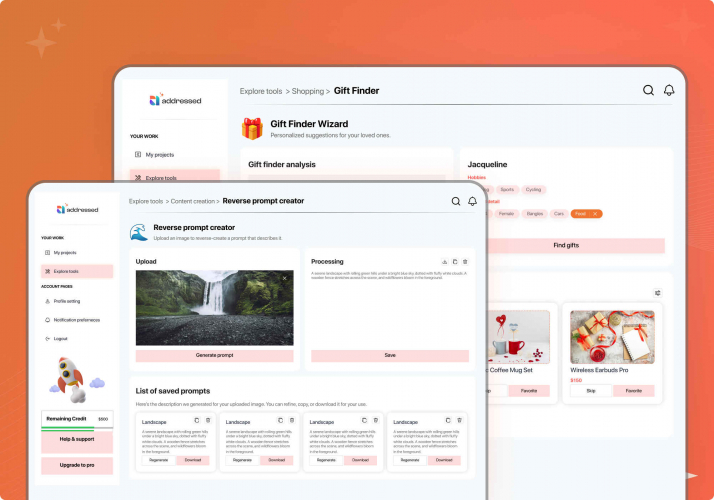The height and width of the screenshot is (500, 714).
Task: Remove the uploaded waterfall image with the X
Action: [285, 278]
